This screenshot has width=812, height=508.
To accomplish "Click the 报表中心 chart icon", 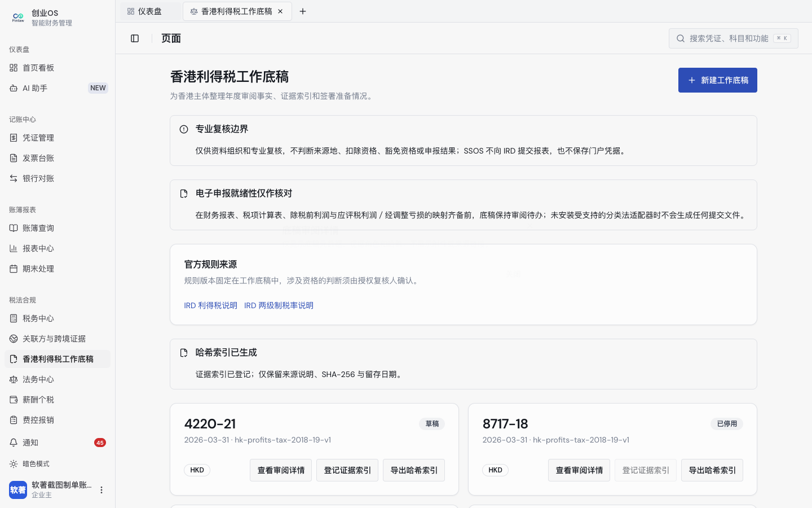I will point(14,248).
